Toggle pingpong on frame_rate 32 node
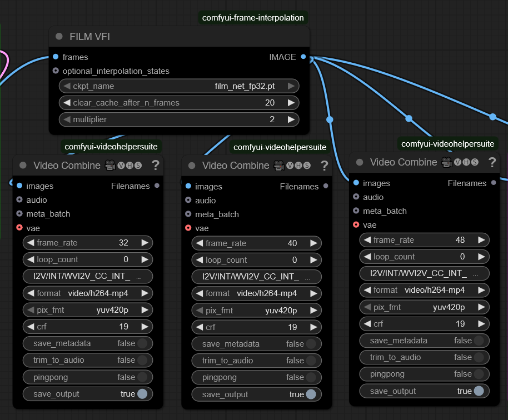 point(87,377)
